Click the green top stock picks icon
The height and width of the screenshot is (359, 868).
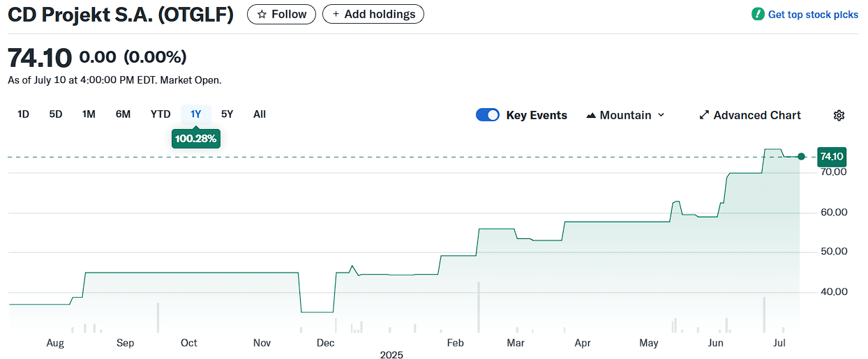[758, 14]
